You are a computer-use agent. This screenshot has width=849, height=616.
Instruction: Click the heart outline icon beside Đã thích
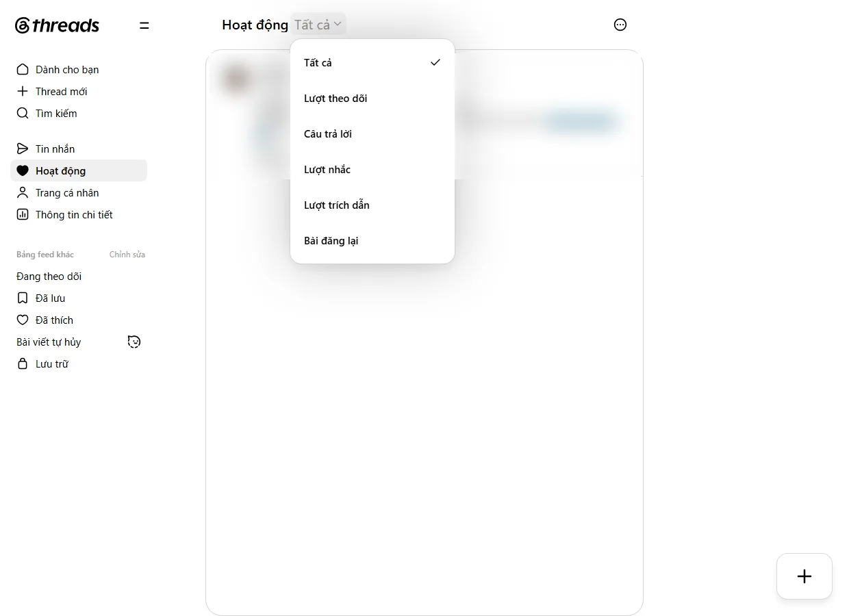(x=23, y=320)
